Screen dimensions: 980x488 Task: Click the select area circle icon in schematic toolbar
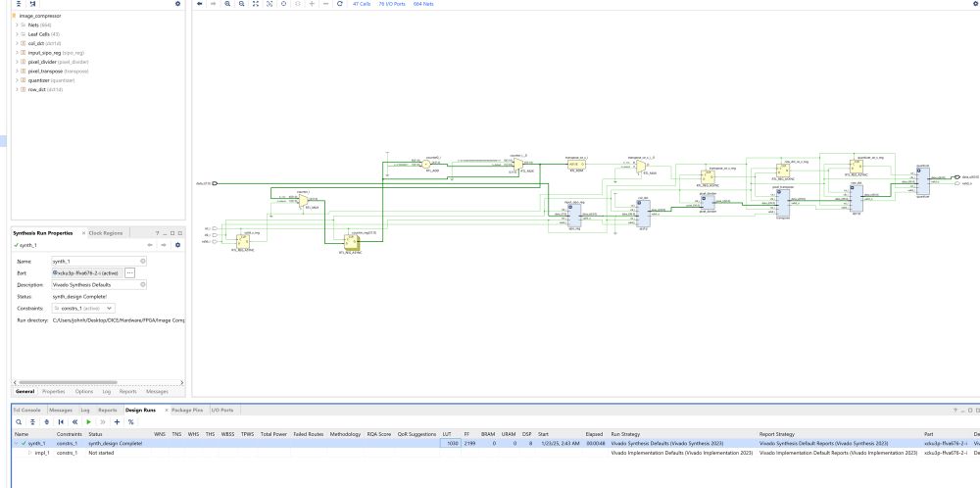284,4
